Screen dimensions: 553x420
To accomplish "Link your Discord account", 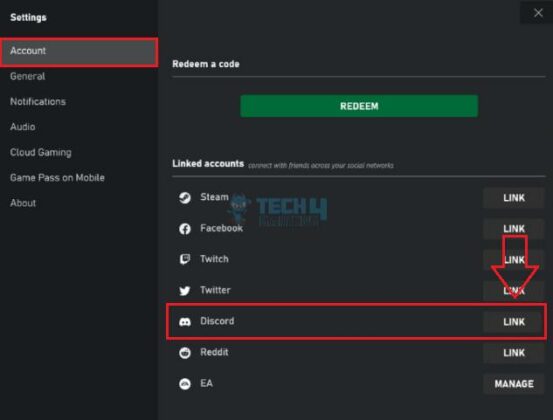I will click(x=514, y=322).
